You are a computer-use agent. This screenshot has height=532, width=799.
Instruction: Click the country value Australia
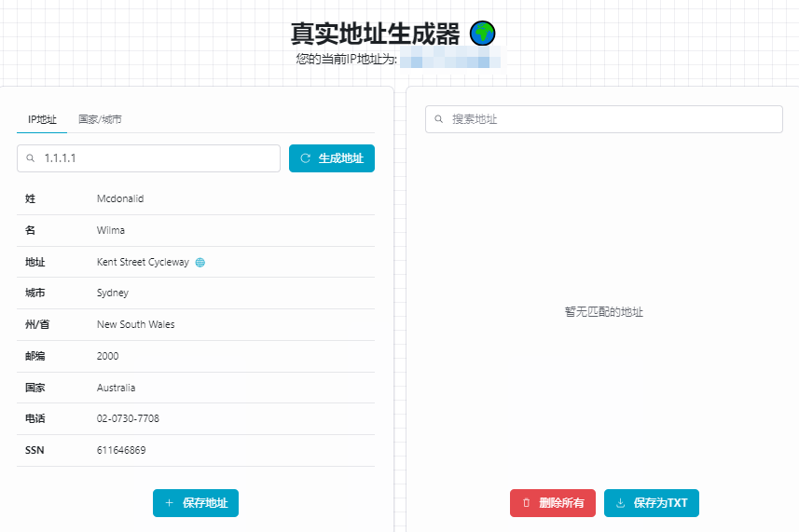pos(117,388)
